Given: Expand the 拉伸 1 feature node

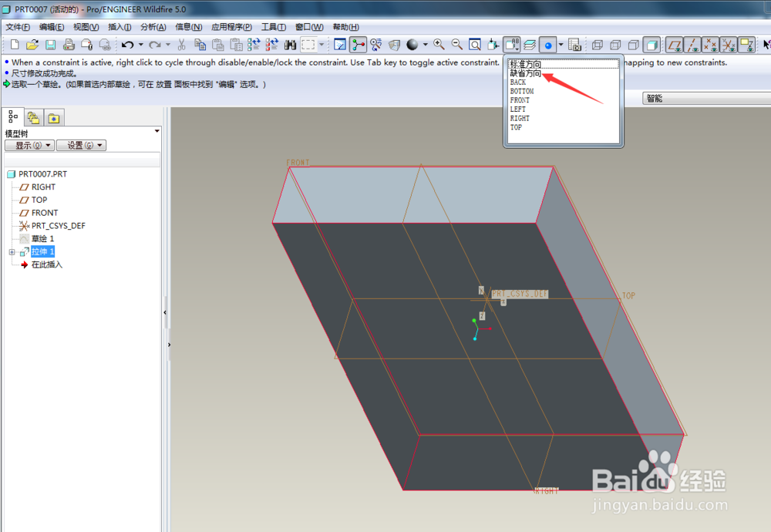Looking at the screenshot, I should 12,252.
